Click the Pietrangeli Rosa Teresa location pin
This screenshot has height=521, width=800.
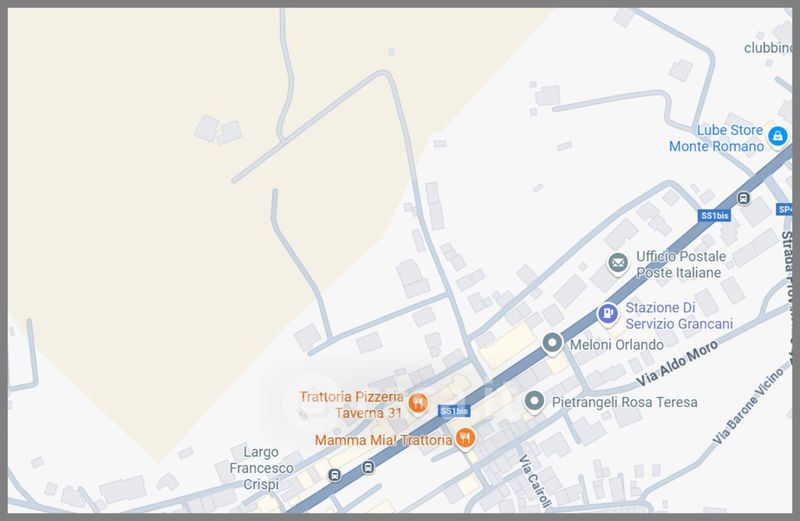pyautogui.click(x=534, y=401)
